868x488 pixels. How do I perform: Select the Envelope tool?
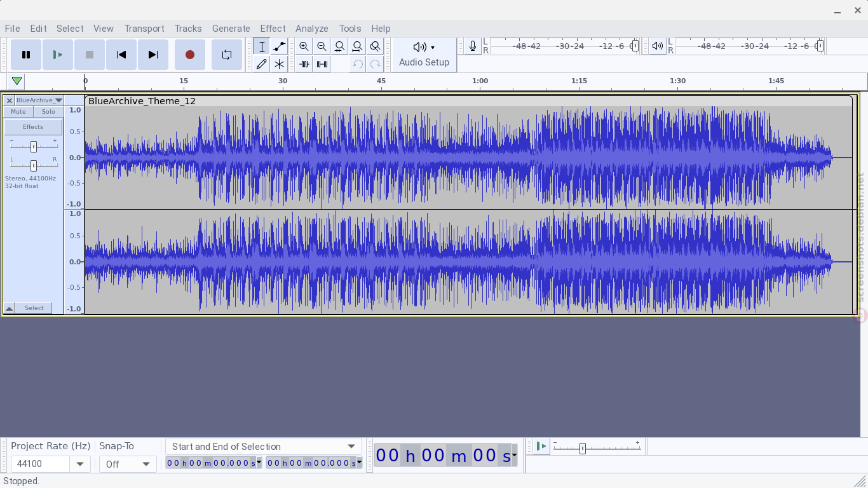[280, 46]
